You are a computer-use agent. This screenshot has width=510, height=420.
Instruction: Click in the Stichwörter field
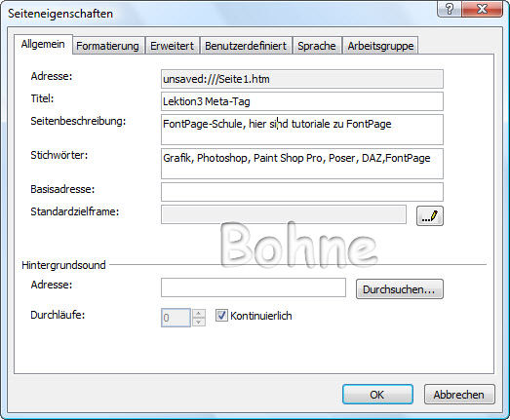click(x=302, y=164)
